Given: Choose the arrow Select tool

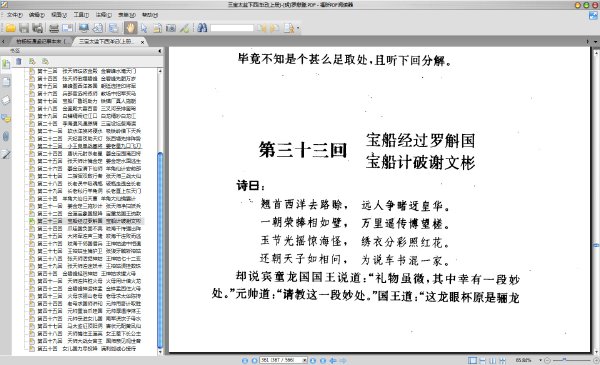Looking at the screenshot, I should (144, 28).
